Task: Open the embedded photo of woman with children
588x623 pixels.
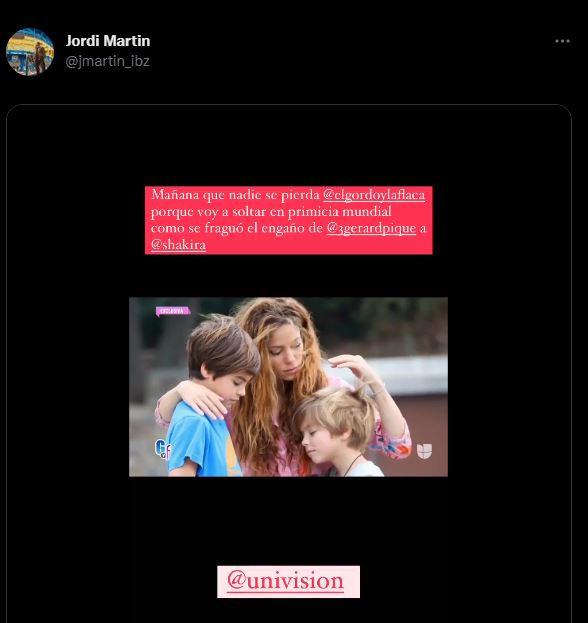Action: tap(288, 387)
